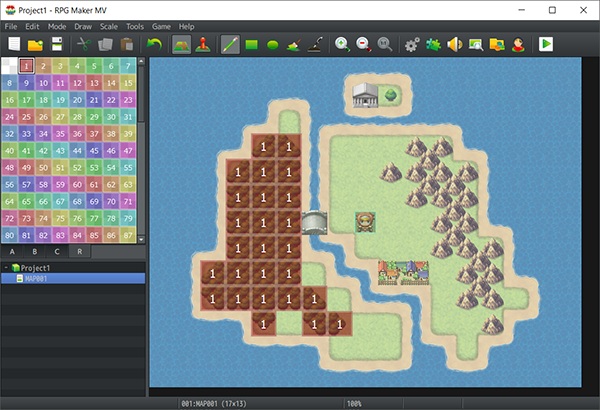Click the palette scrollbar up arrow
The image size is (600, 410).
coord(141,61)
